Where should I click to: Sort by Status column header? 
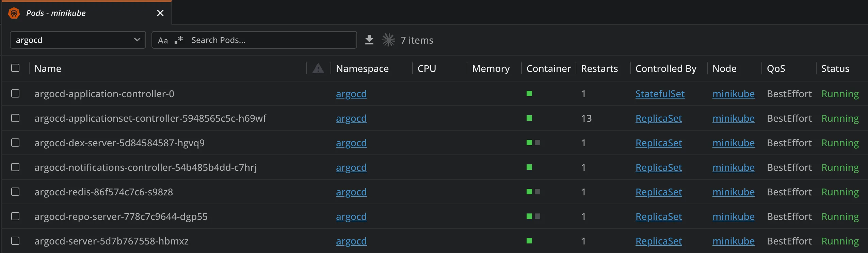pos(835,69)
